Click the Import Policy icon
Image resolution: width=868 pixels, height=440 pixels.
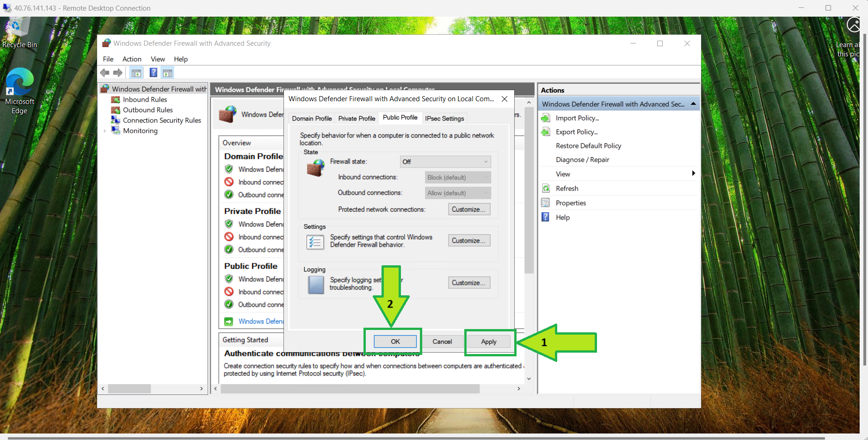click(546, 118)
